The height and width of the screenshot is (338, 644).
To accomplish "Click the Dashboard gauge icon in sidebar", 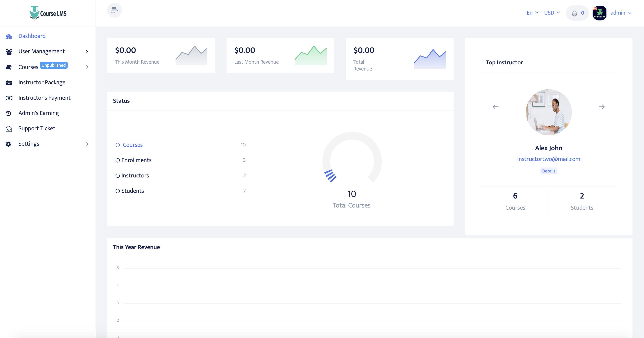I will (9, 36).
